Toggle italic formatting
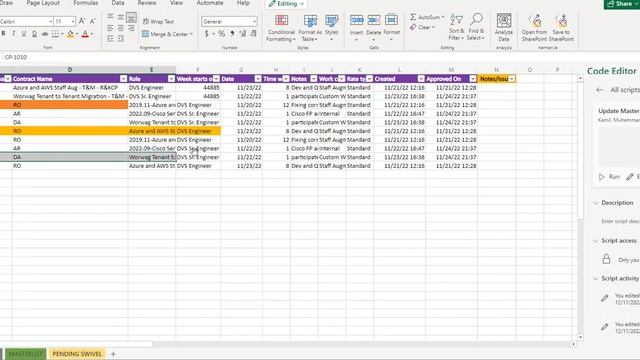This screenshot has height=360, width=640. [13, 33]
